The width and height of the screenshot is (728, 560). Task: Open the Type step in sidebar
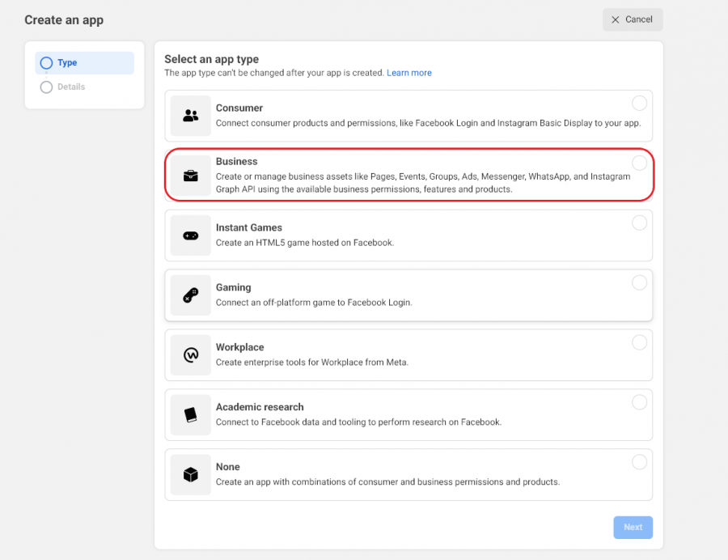(84, 62)
